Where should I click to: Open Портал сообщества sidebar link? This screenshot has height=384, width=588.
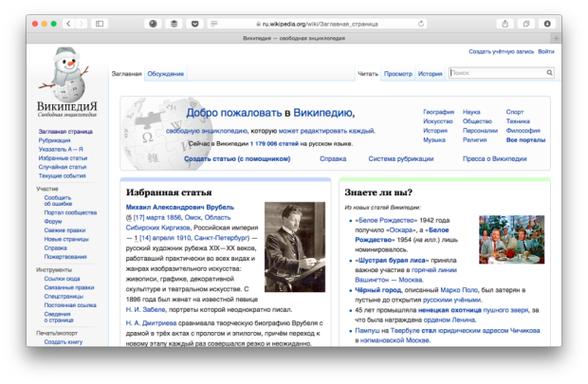(70, 212)
